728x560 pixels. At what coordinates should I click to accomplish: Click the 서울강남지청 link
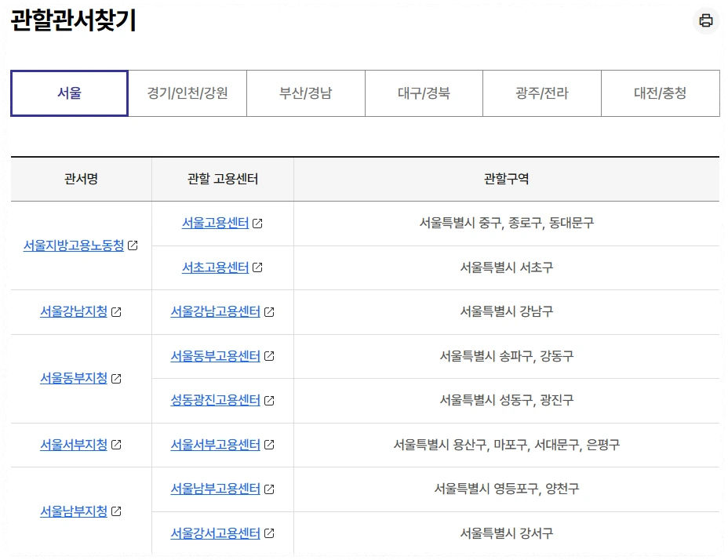tap(74, 311)
